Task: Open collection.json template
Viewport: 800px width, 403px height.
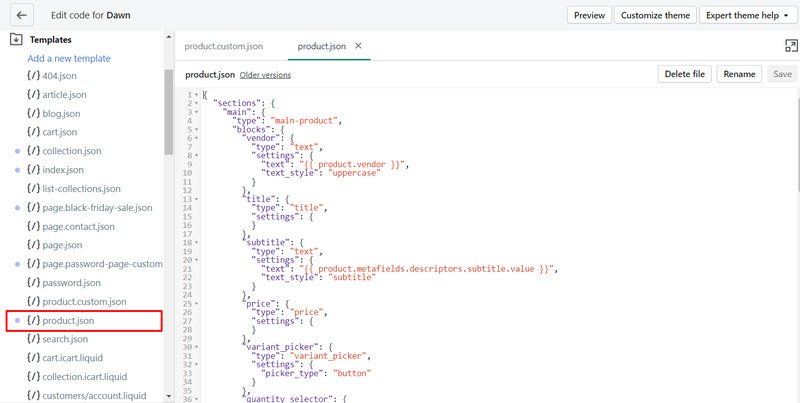Action: (72, 151)
